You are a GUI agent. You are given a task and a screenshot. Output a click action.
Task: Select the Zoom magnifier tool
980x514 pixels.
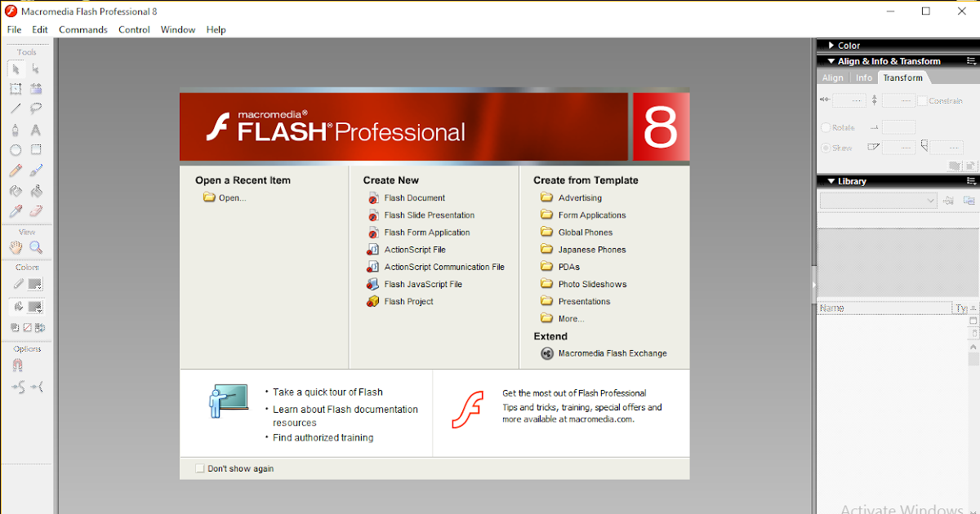(36, 247)
